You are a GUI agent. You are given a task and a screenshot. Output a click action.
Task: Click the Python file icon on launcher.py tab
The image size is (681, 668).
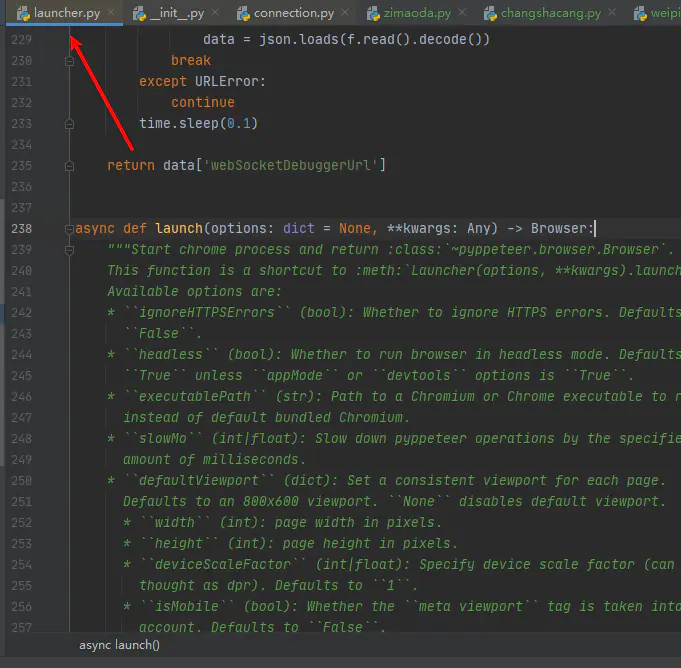(23, 14)
